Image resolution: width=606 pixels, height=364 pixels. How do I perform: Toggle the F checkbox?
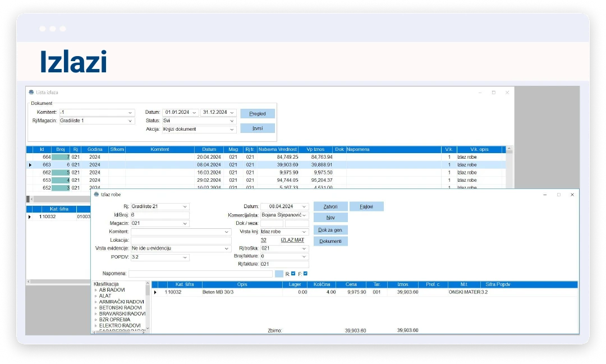305,274
